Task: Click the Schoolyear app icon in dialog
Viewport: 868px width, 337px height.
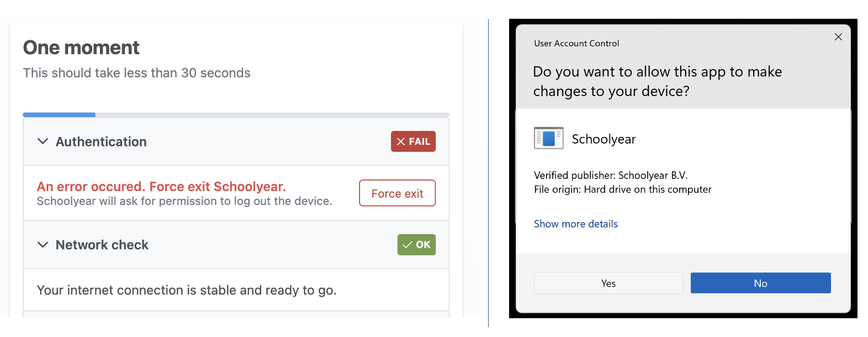Action: click(x=548, y=138)
